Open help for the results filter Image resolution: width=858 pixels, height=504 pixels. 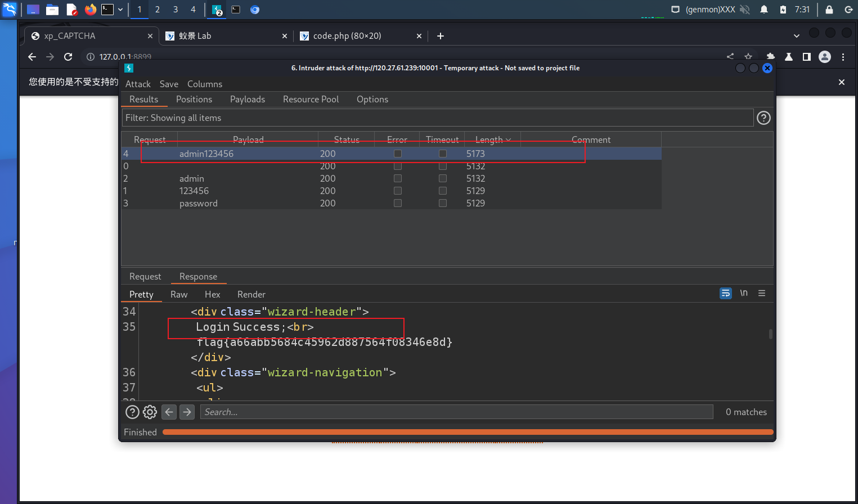763,118
